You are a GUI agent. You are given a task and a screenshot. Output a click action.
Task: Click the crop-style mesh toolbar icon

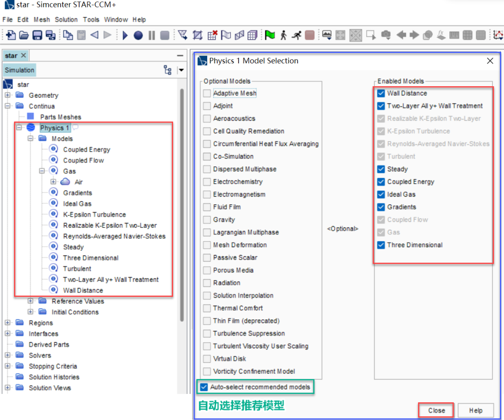197,35
